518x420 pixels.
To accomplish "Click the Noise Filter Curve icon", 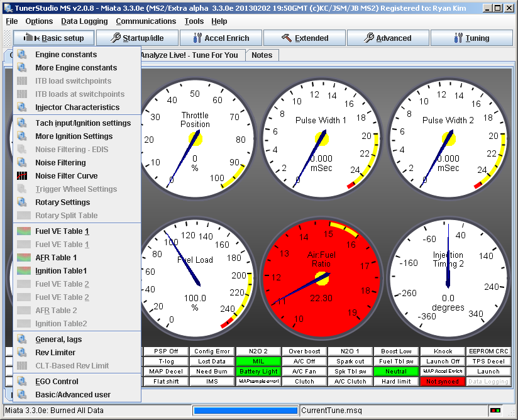I will click(x=22, y=176).
